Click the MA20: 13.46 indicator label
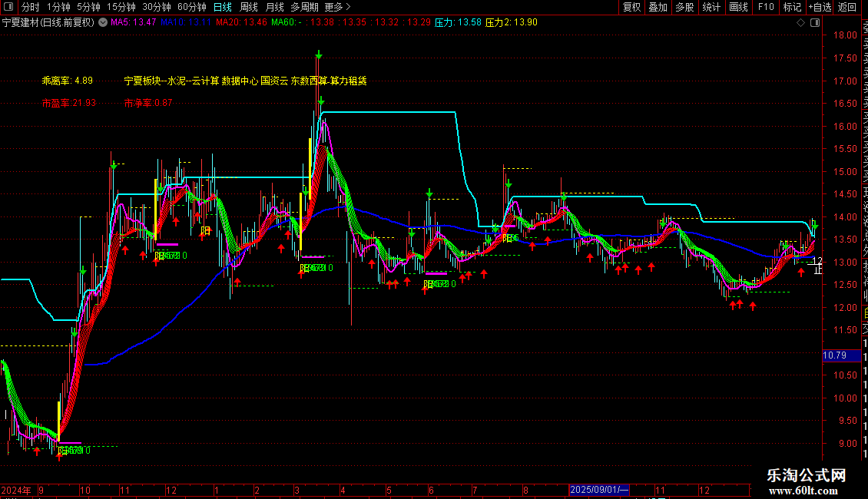868x499 pixels. pyautogui.click(x=241, y=22)
